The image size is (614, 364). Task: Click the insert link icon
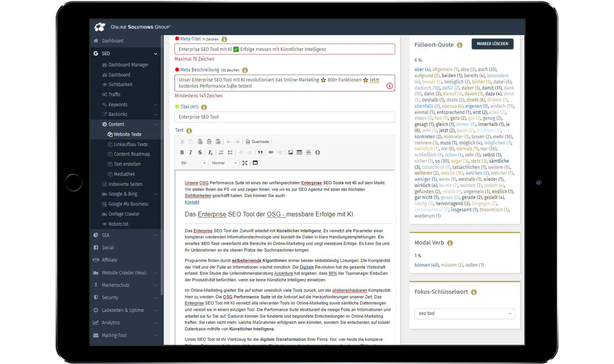271,153
